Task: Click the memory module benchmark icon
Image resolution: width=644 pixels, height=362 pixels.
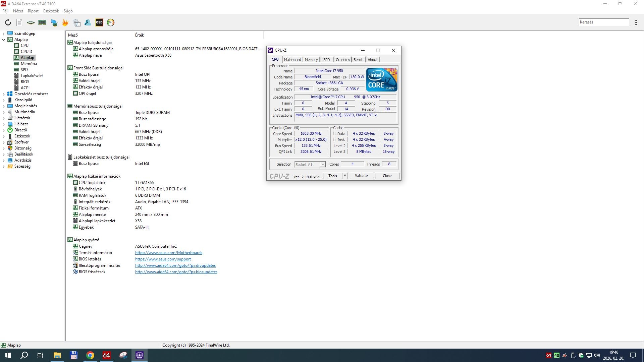Action: click(x=42, y=22)
